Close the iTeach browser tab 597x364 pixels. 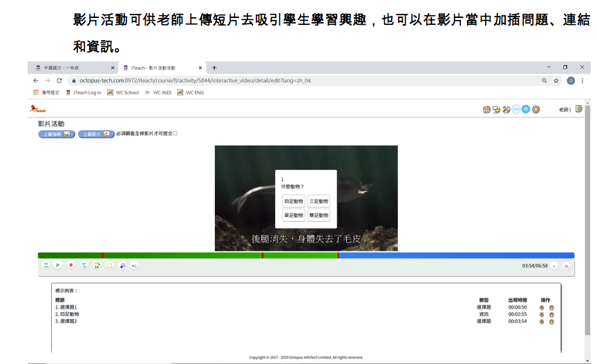pos(200,68)
